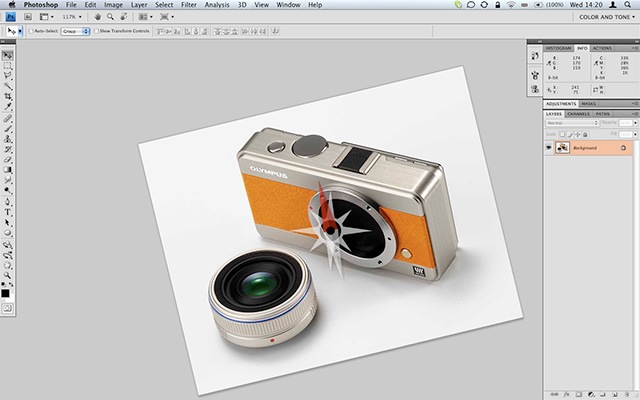Select the Zoom tool in the toolbox
The width and height of the screenshot is (640, 400).
click(8, 276)
